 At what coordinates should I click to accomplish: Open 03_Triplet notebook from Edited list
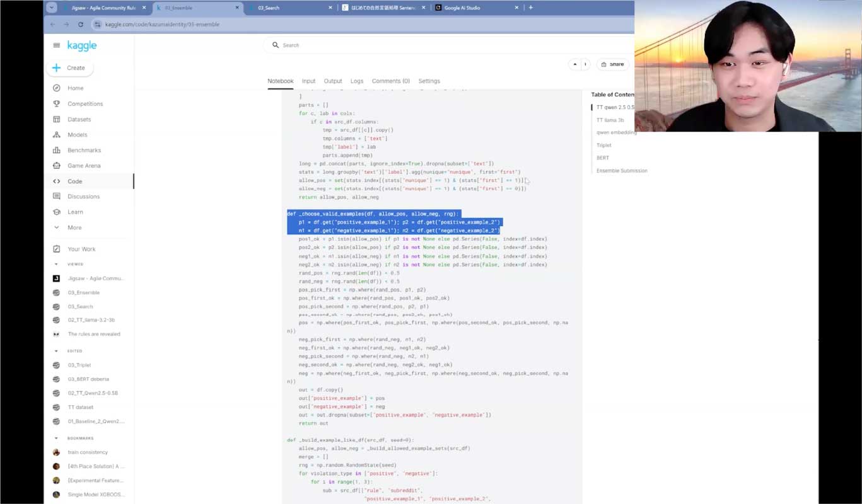coord(79,365)
